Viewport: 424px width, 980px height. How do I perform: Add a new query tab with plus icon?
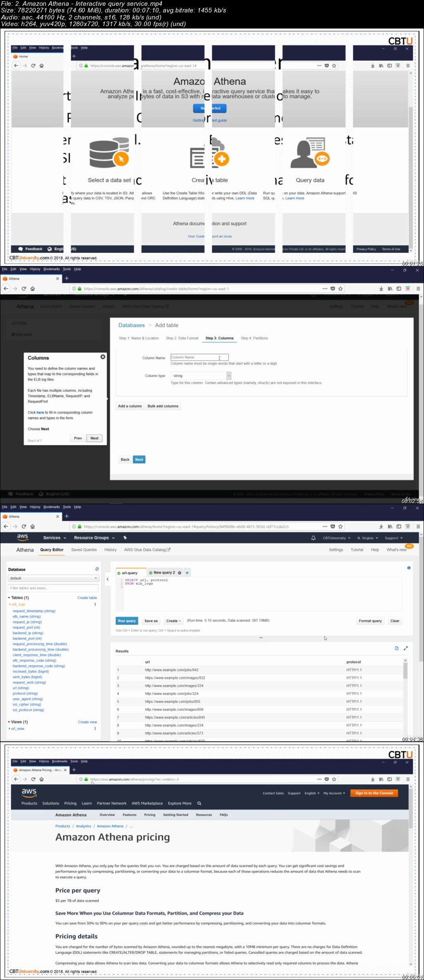(x=187, y=573)
